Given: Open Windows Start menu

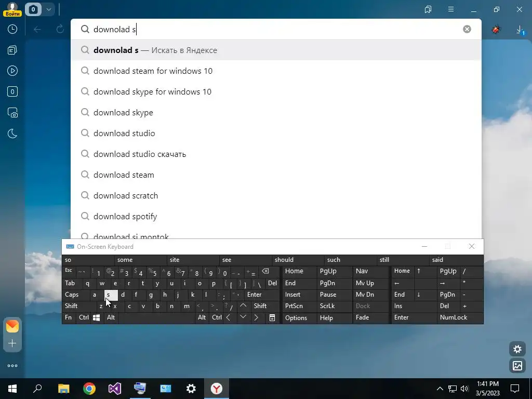Looking at the screenshot, I should coord(12,389).
